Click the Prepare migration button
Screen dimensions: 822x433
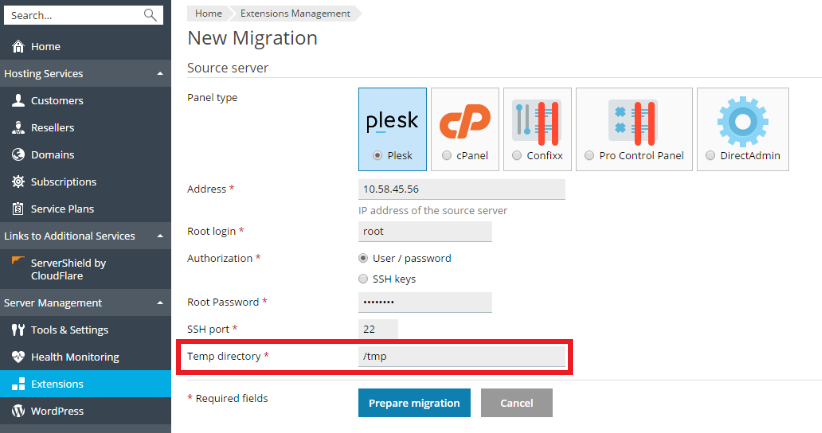click(x=414, y=403)
